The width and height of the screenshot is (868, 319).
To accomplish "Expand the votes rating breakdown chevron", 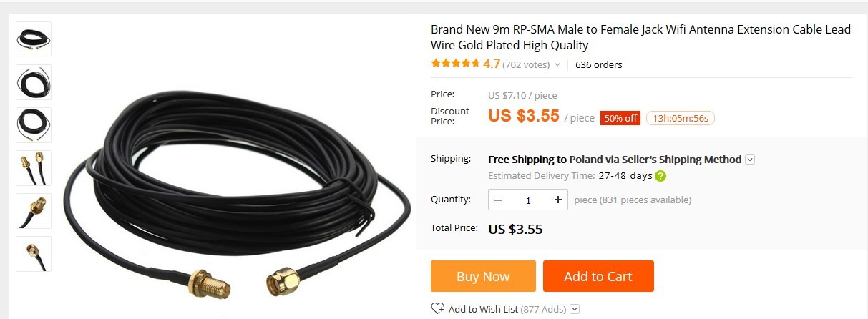I will pos(557,65).
